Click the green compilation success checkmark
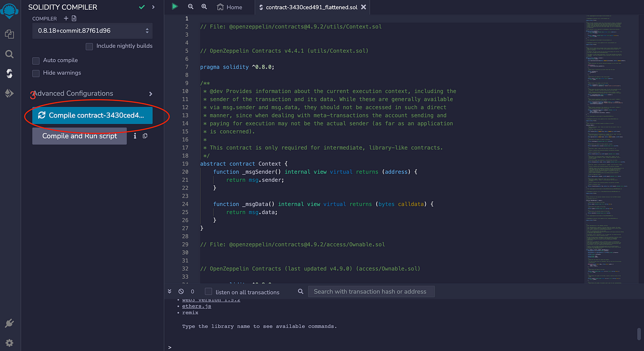Viewport: 644px width, 351px height. tap(142, 7)
